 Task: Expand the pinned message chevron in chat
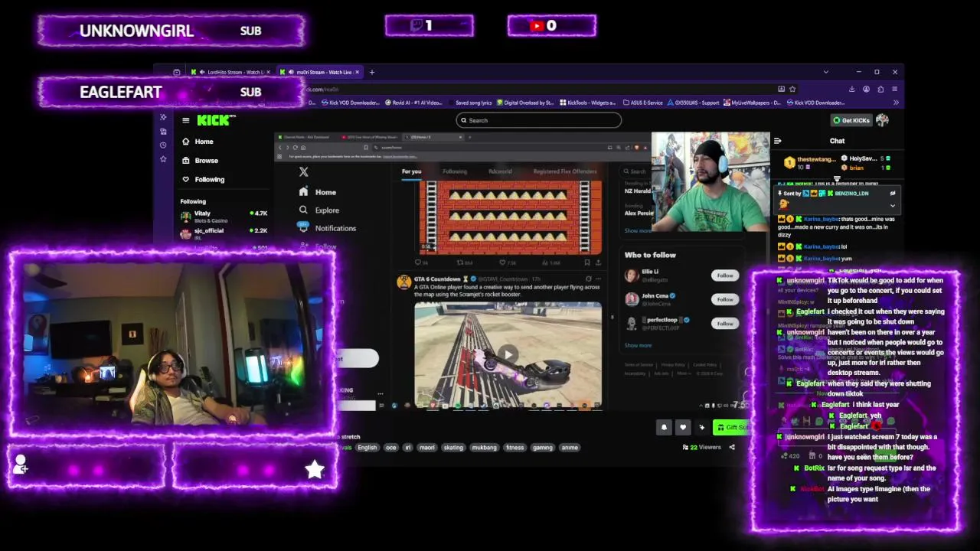point(892,205)
